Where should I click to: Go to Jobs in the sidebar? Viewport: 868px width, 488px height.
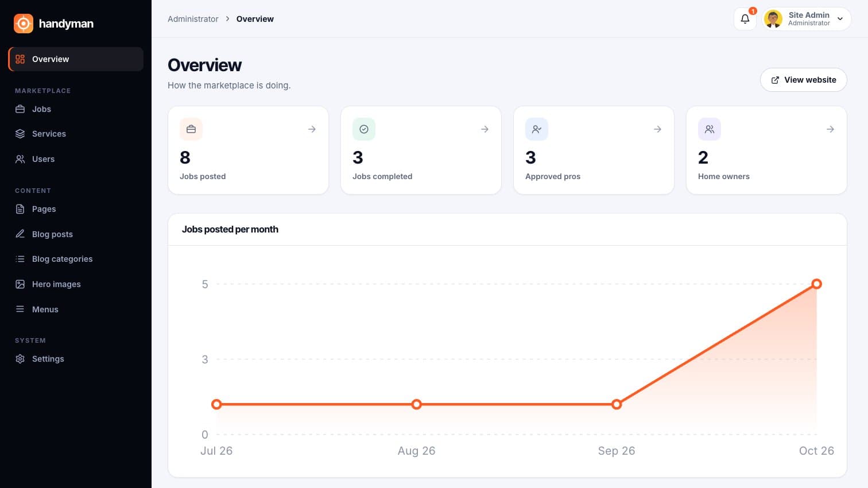[76, 109]
